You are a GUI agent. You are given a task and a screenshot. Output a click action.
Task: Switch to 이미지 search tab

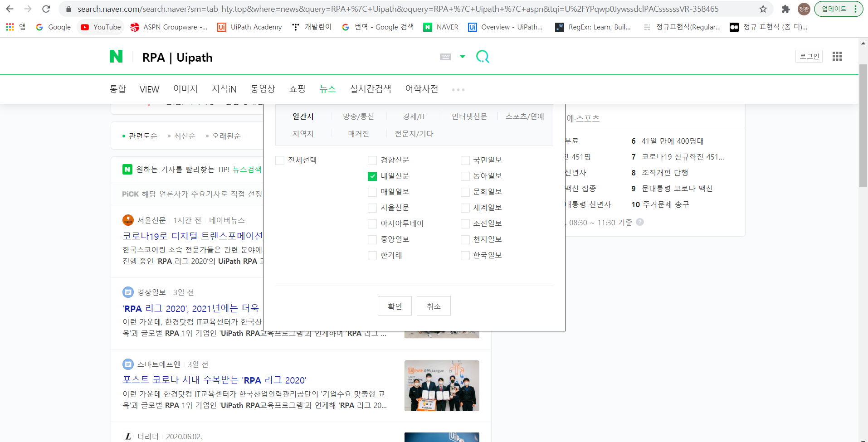click(185, 89)
